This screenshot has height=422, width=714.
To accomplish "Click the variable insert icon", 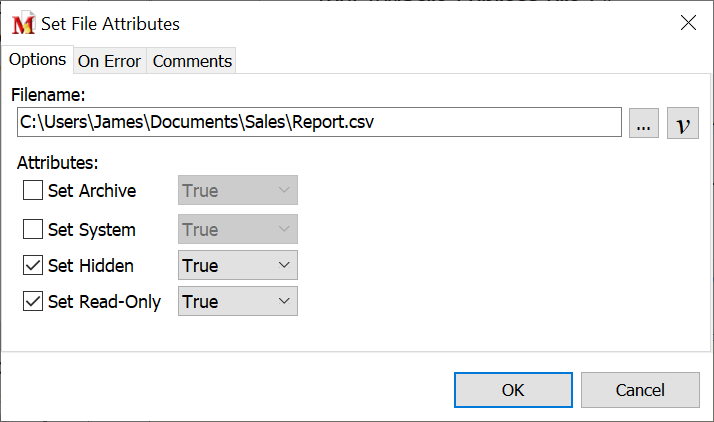I will click(x=683, y=123).
